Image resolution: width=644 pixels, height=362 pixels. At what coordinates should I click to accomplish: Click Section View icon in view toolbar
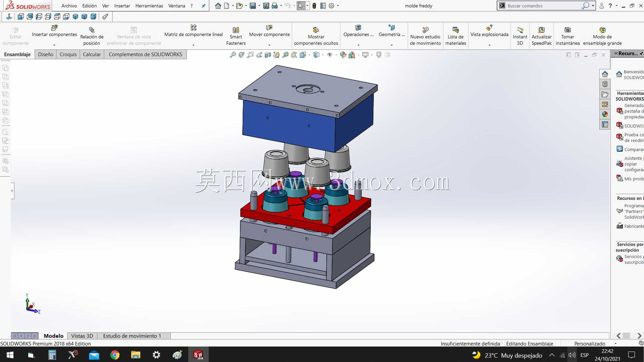point(268,55)
